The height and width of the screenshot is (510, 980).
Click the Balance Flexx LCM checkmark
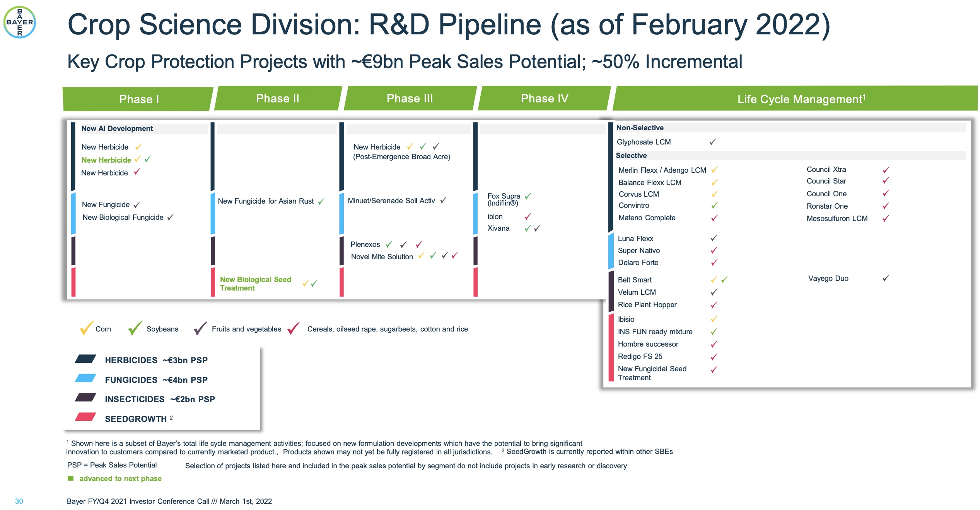click(x=714, y=182)
